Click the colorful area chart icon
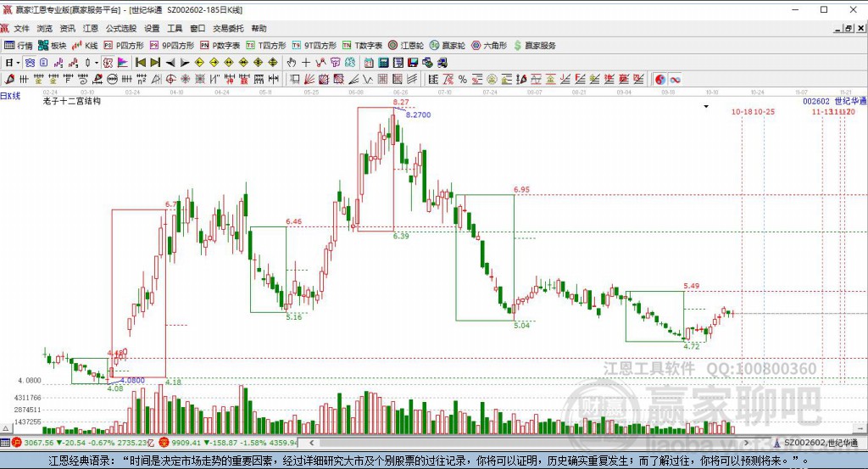 click(x=122, y=63)
